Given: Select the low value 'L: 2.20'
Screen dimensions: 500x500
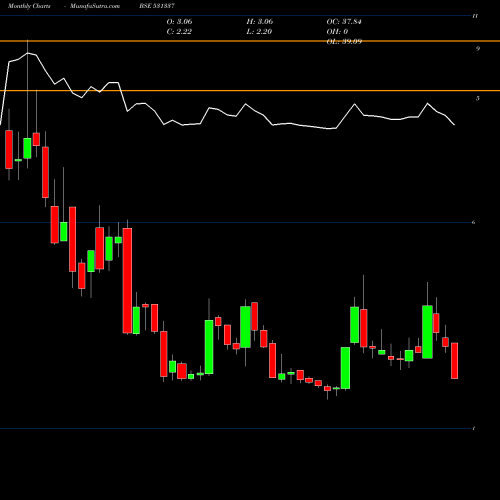Looking at the screenshot, I should tap(259, 32).
